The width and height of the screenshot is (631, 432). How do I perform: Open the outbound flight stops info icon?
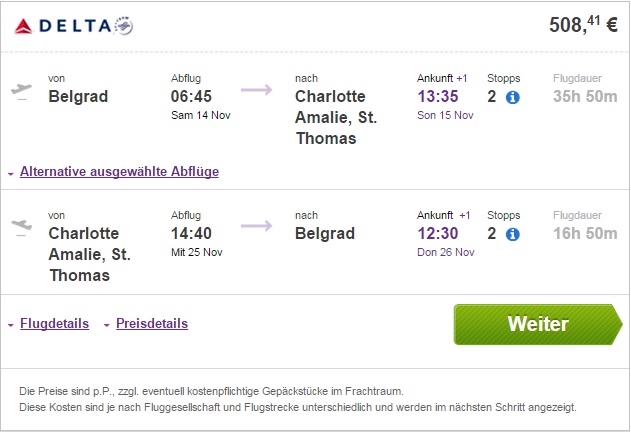coord(513,98)
